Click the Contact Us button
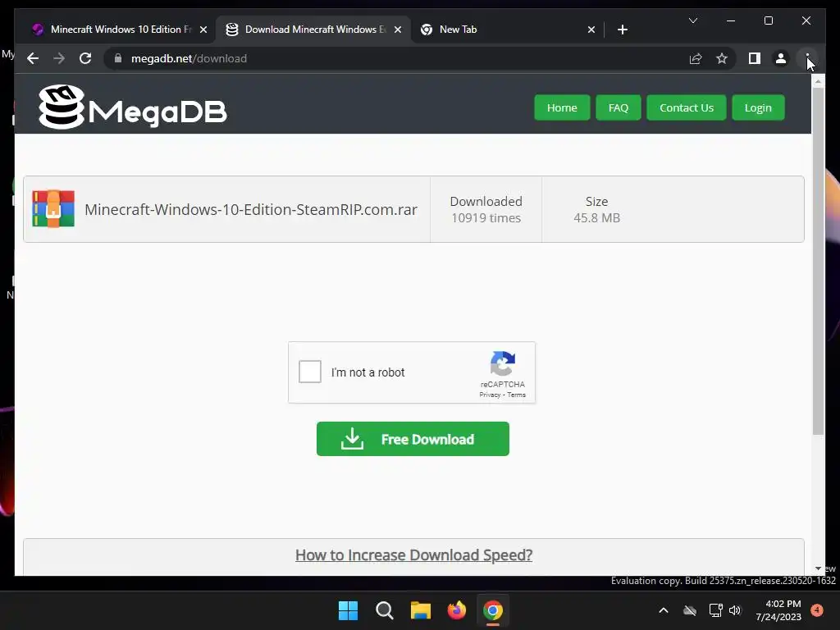The width and height of the screenshot is (840, 630). point(687,107)
